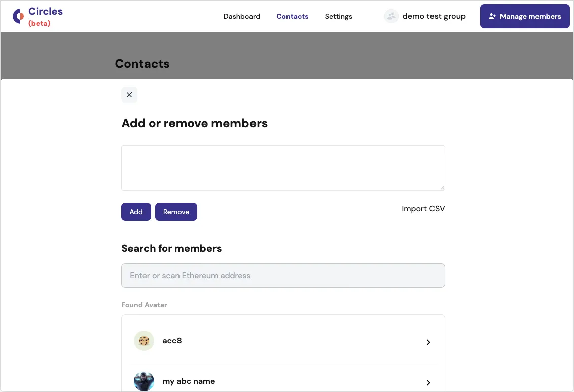Click the Ethereum address search field
The image size is (574, 392).
click(x=283, y=276)
